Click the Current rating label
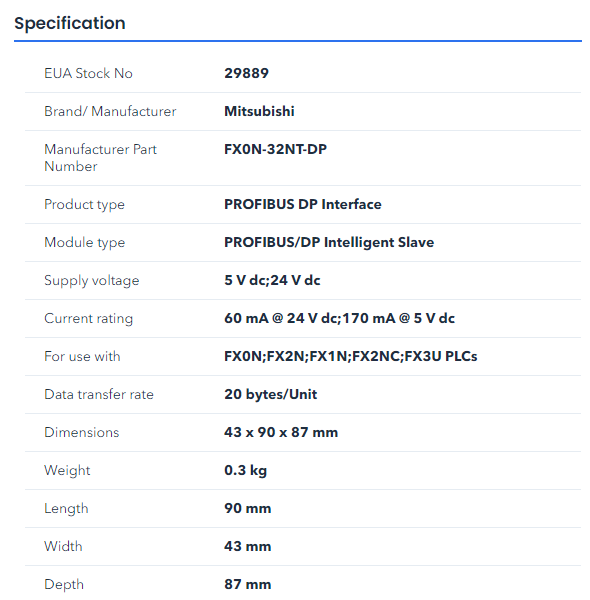Image resolution: width=590 pixels, height=600 pixels. [88, 318]
